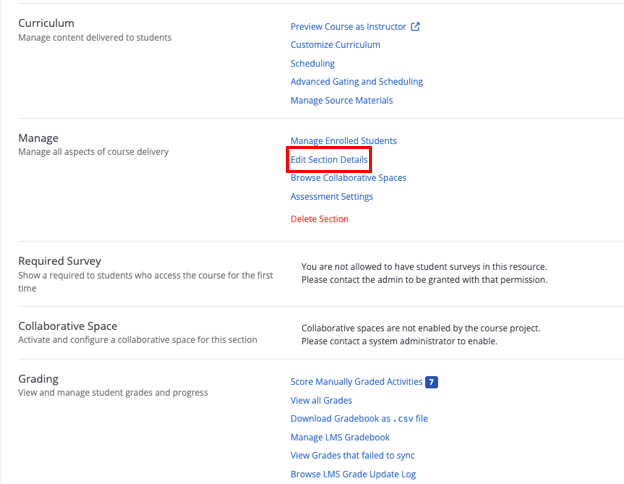Open Customize Curriculum
The image size is (624, 484).
[x=335, y=45]
